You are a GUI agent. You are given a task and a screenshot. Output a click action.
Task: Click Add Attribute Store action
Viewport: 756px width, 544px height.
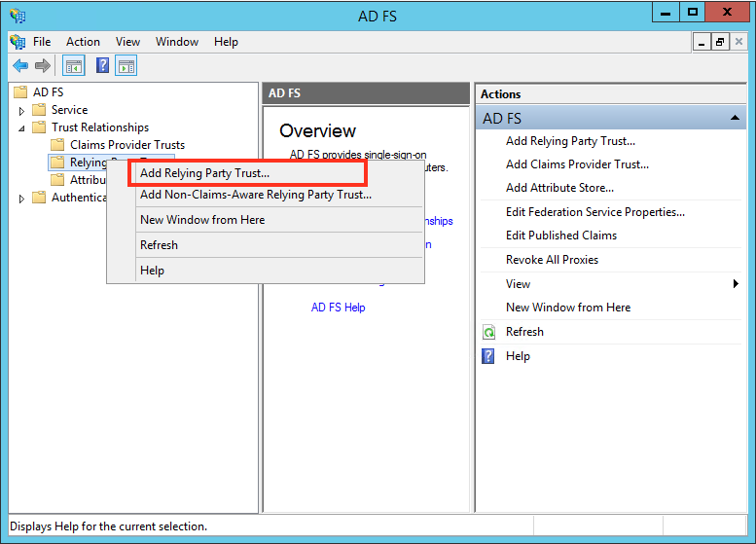(x=559, y=188)
